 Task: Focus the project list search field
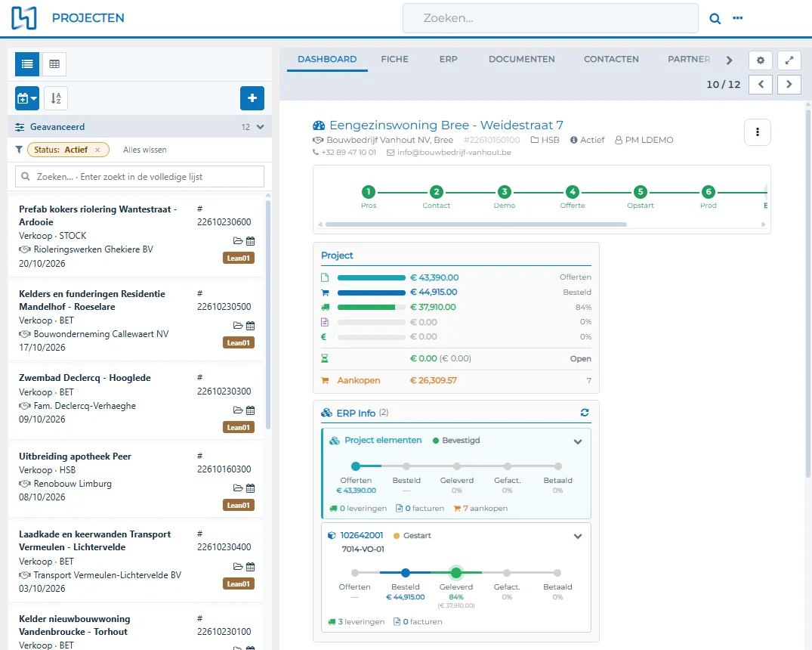tap(140, 177)
